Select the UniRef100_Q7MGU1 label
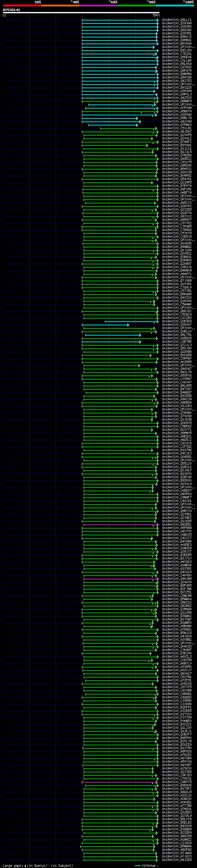The image size is (197, 868). [176, 809]
